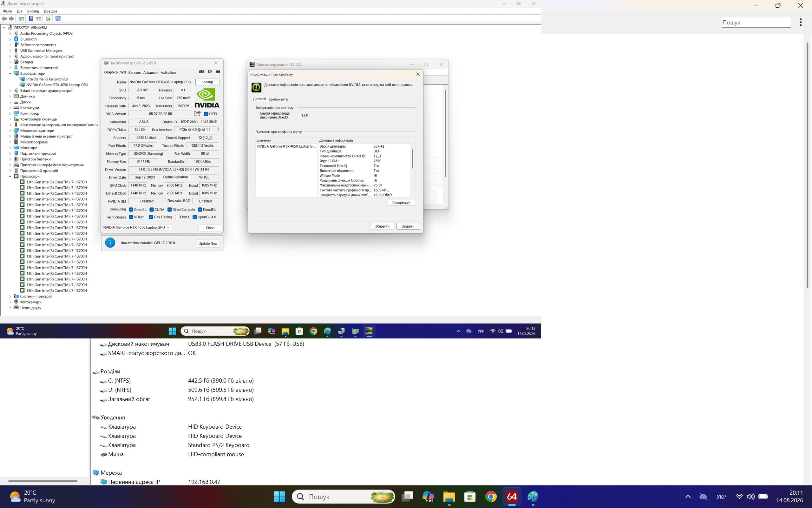
Task: Click the AIDA64 '64' taskbar icon
Action: (x=512, y=497)
